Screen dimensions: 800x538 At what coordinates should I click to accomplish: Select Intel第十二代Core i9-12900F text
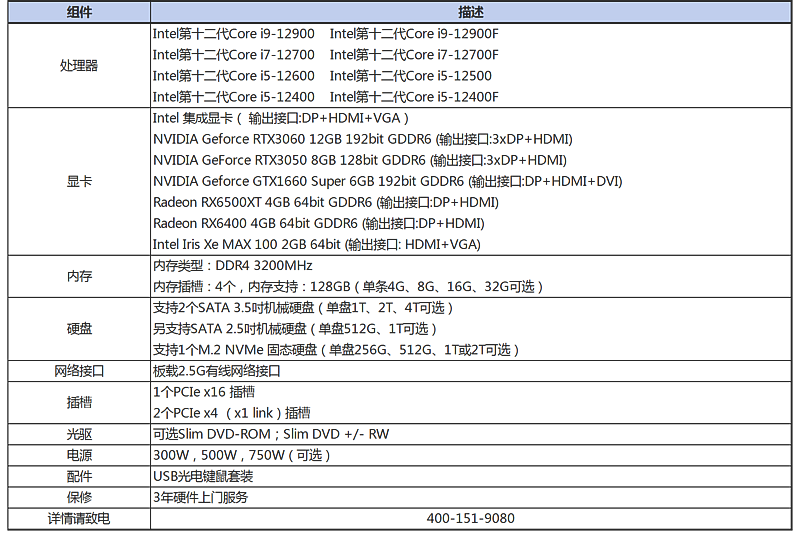(414, 34)
